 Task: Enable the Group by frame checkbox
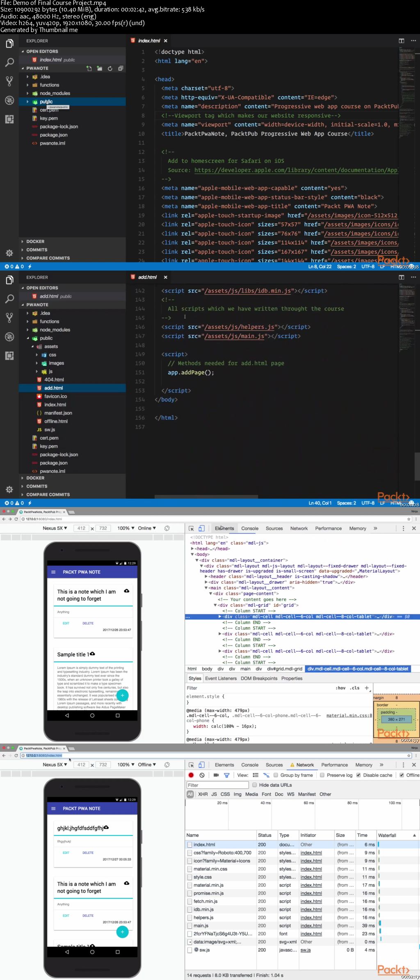coord(276,775)
